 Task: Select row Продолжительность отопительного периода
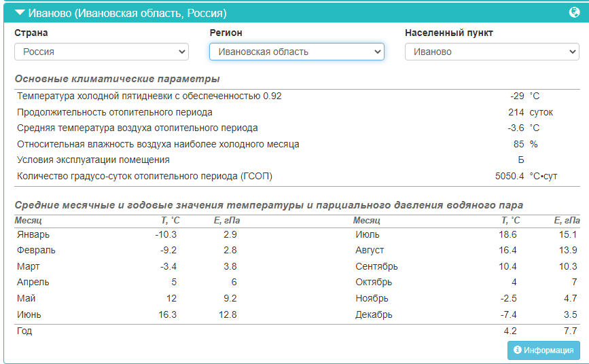click(x=297, y=112)
